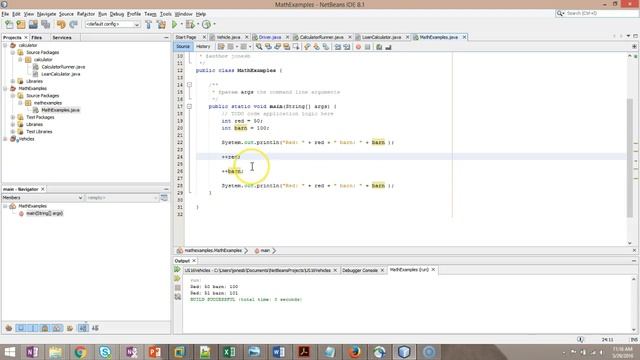Screen dimensions: 640x360
Task: Click the Profile Project clock icon
Action: point(207,24)
